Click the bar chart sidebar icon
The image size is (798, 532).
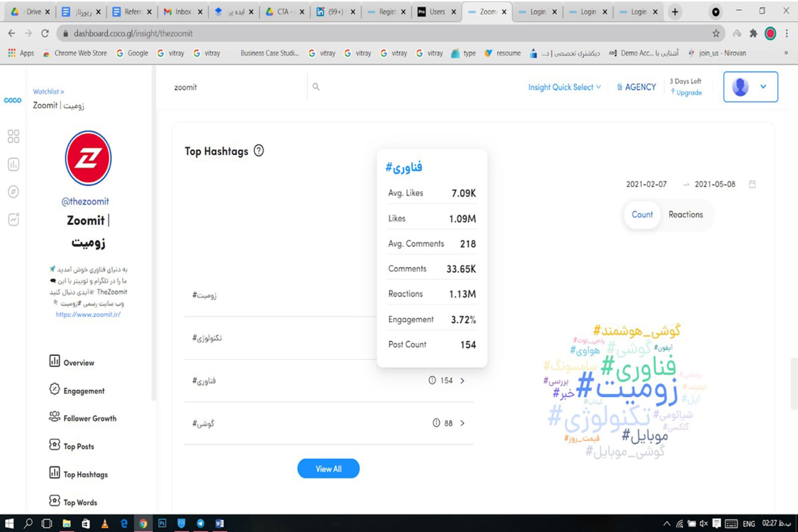click(13, 164)
